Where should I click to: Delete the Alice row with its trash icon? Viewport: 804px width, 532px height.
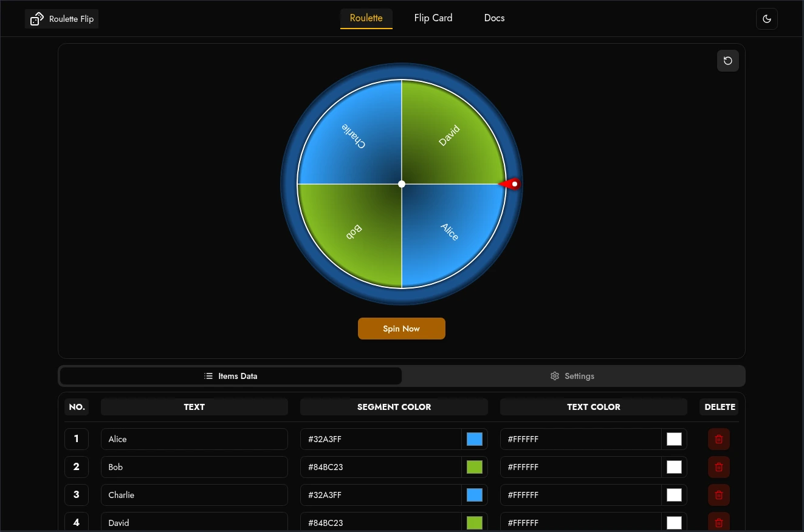coord(719,439)
